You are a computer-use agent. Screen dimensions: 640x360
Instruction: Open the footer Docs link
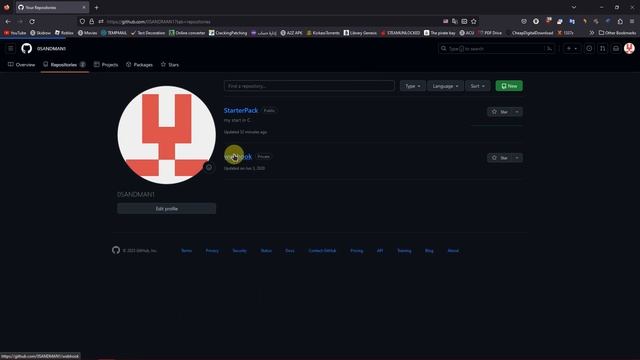tap(290, 251)
